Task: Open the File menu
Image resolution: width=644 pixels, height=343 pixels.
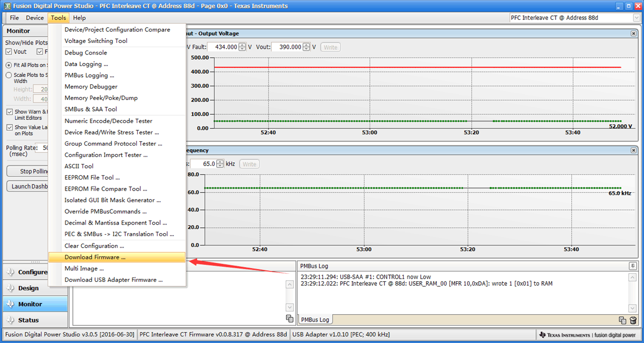Action: [14, 18]
